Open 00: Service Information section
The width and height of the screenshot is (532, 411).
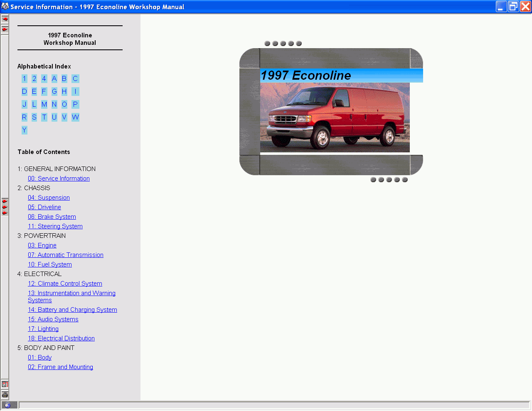tap(59, 179)
